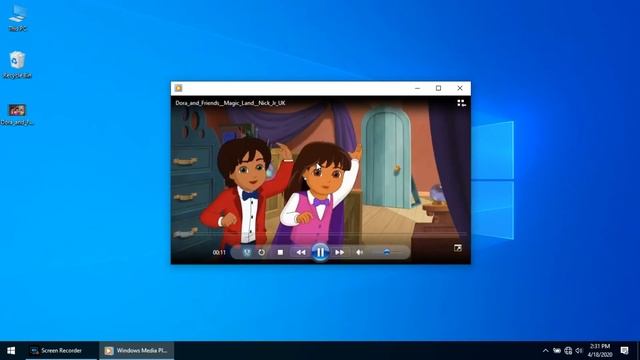
Task: Pause the video playback
Action: pos(320,252)
